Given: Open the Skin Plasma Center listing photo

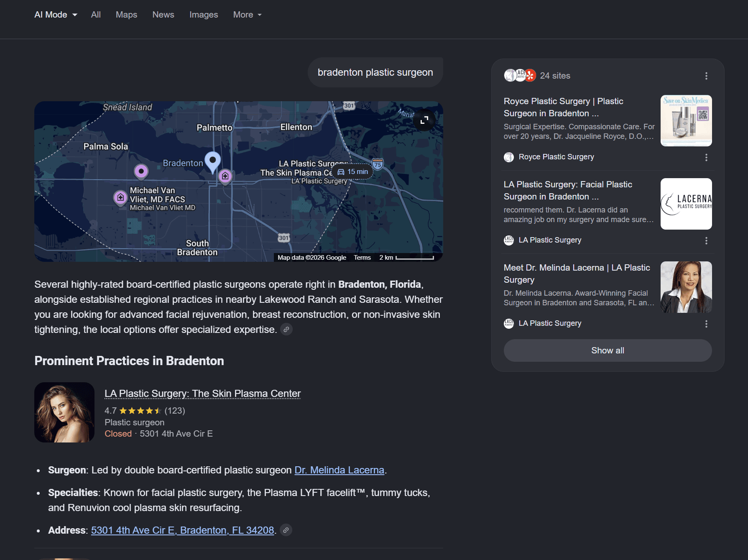Looking at the screenshot, I should pos(64,412).
